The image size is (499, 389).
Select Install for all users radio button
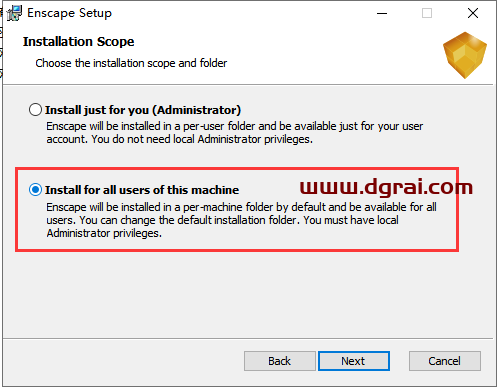click(35, 190)
